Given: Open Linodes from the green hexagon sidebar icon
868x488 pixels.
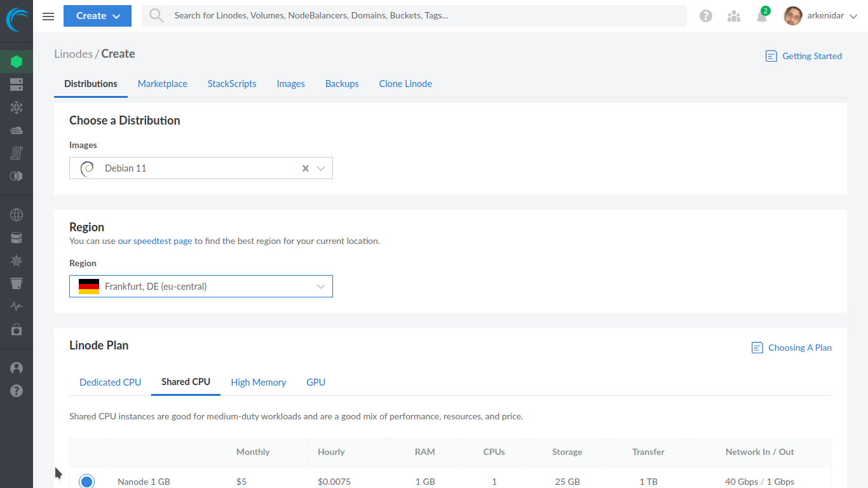Looking at the screenshot, I should click(17, 62).
